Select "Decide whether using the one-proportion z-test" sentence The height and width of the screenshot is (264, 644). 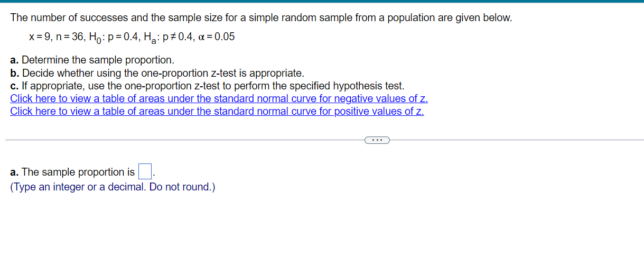click(x=163, y=73)
